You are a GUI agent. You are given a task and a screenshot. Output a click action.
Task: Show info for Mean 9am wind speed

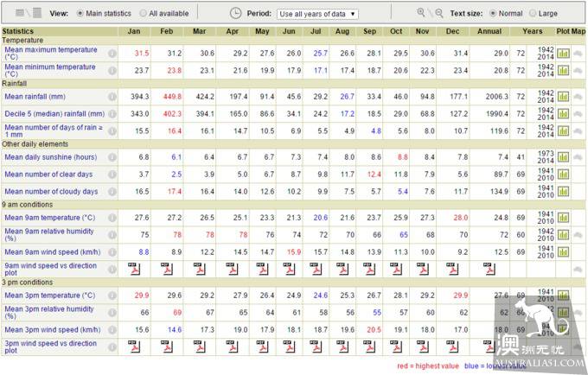tap(112, 252)
